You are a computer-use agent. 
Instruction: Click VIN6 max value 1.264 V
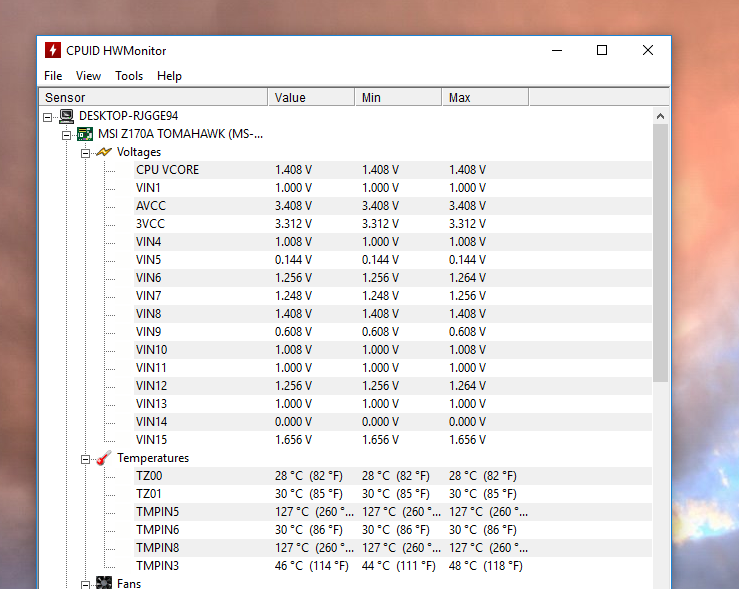(467, 278)
